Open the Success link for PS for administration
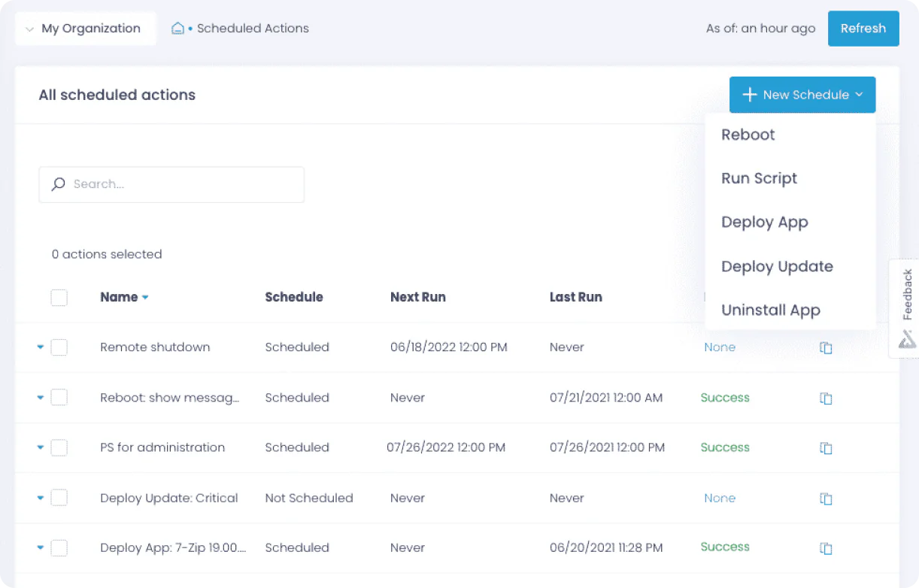The image size is (919, 588). click(724, 447)
